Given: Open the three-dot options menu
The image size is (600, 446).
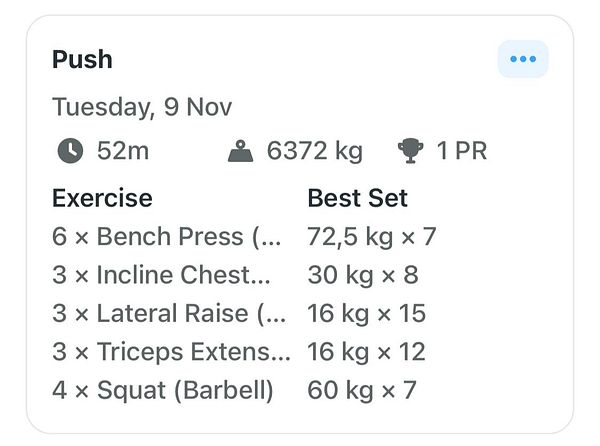Looking at the screenshot, I should point(523,59).
